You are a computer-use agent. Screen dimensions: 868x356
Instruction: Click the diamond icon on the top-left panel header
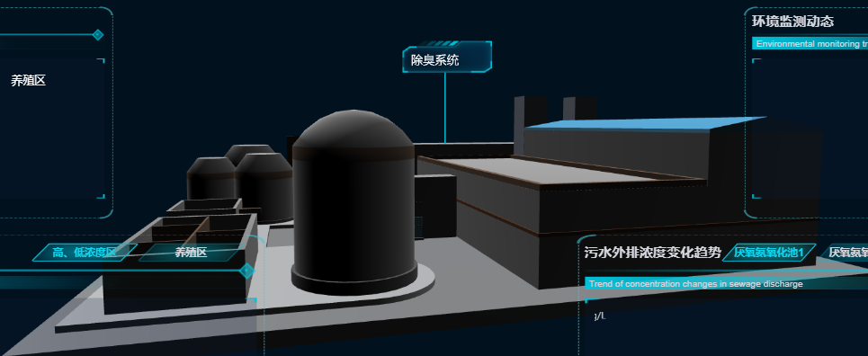(x=97, y=34)
